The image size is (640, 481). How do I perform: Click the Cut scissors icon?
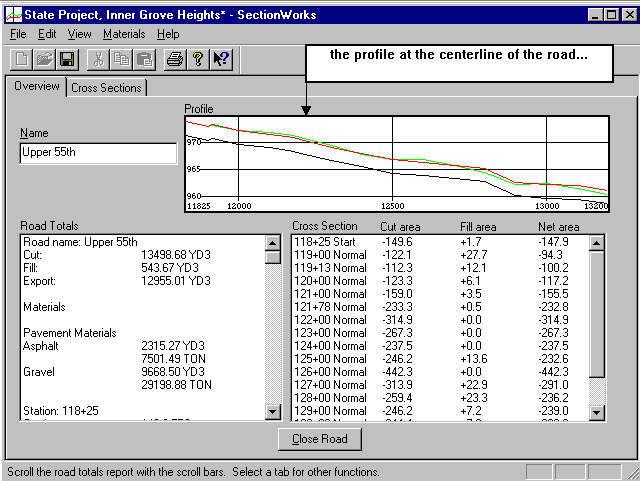click(98, 59)
